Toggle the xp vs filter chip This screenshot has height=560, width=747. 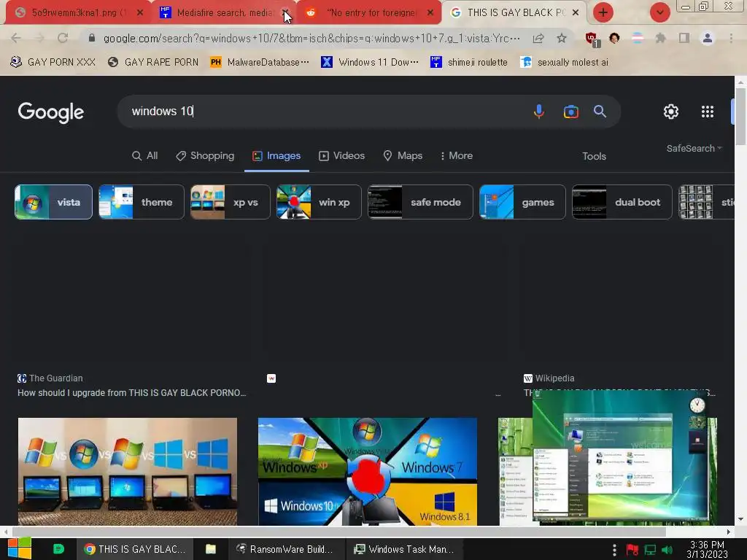point(231,202)
